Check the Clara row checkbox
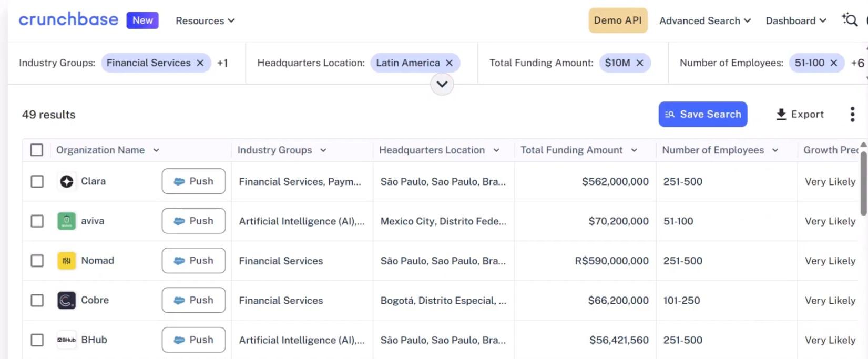Image resolution: width=868 pixels, height=359 pixels. [37, 181]
